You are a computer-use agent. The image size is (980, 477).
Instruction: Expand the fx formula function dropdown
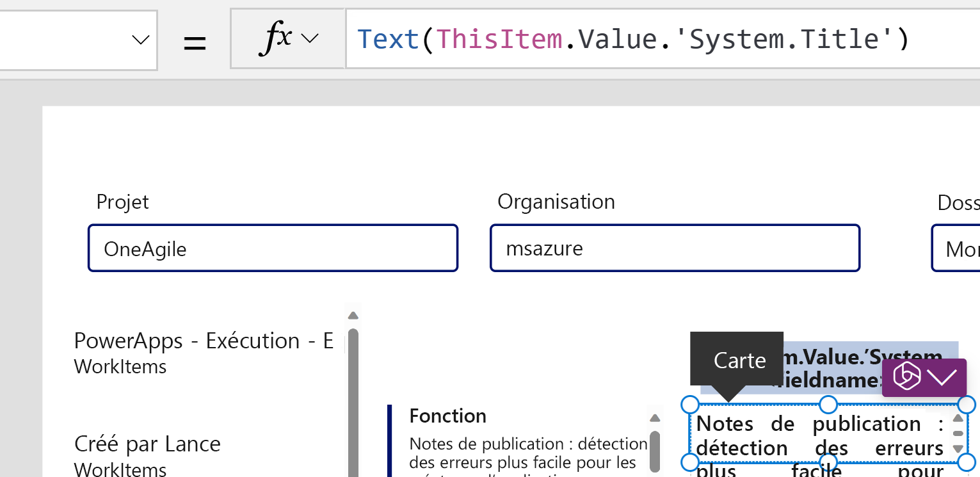(x=310, y=39)
